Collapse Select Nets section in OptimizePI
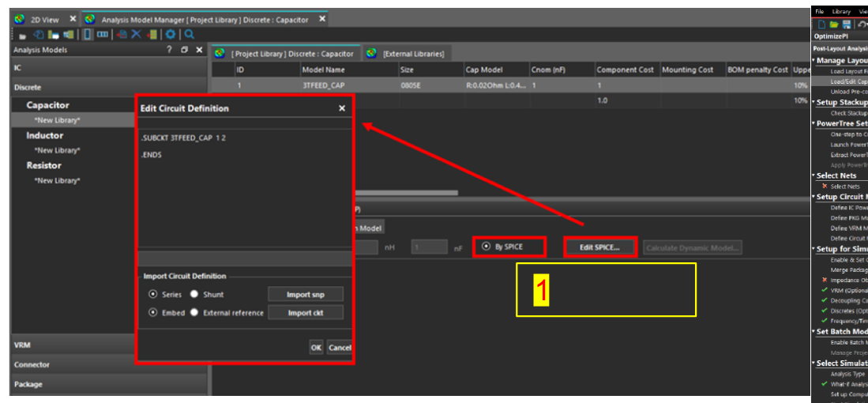 [814, 175]
